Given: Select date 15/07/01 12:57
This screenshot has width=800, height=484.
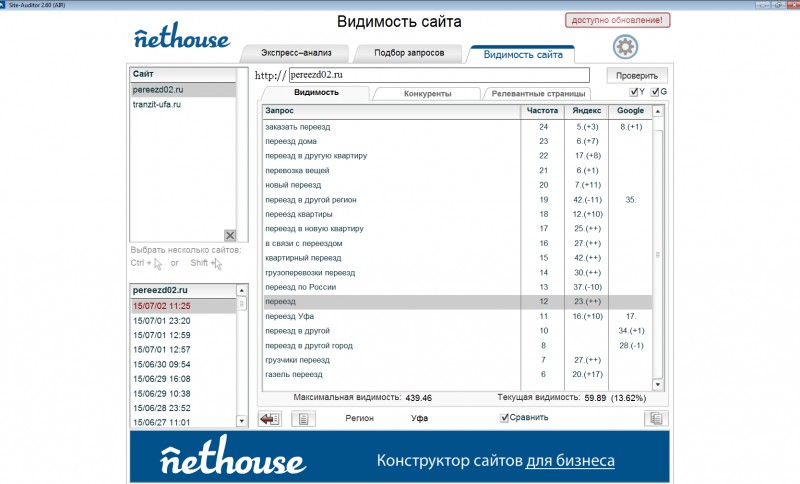Looking at the screenshot, I should (184, 350).
